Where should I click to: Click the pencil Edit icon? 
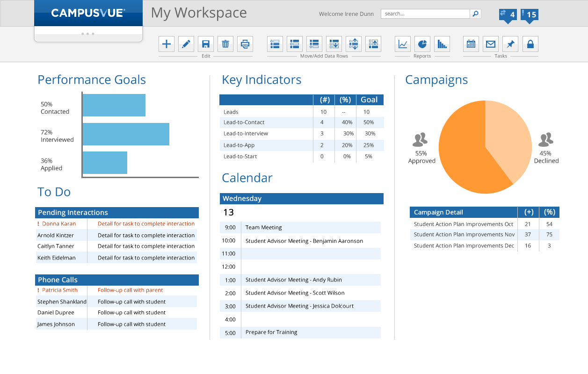[x=186, y=44]
